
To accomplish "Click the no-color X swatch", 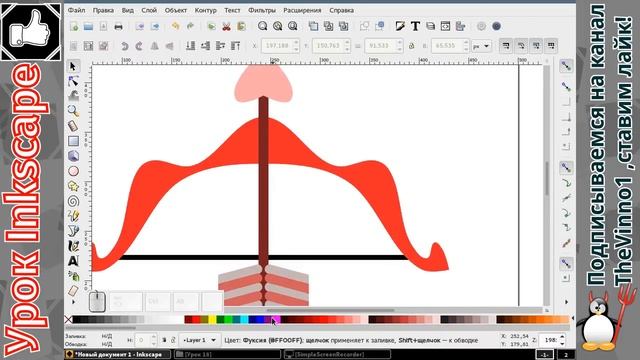I will pyautogui.click(x=69, y=320).
